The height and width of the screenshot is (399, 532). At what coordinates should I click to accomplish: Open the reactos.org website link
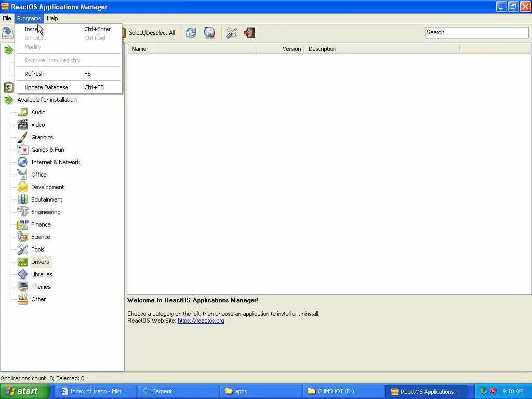click(x=201, y=321)
